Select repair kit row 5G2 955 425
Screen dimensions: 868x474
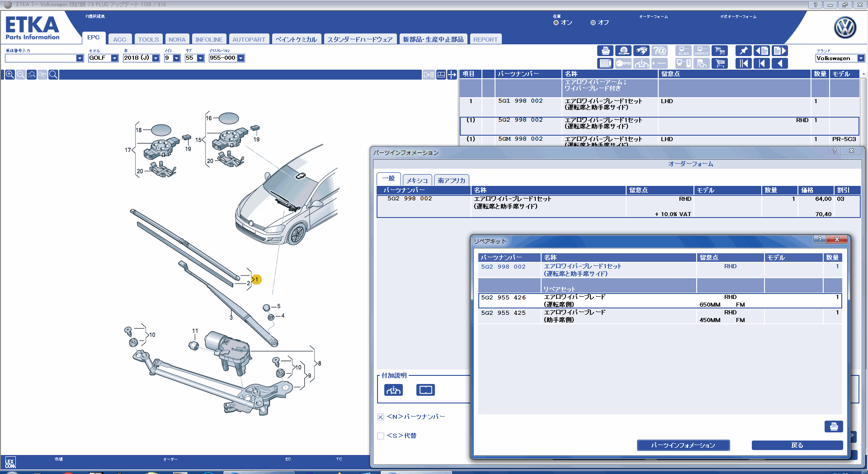660,316
